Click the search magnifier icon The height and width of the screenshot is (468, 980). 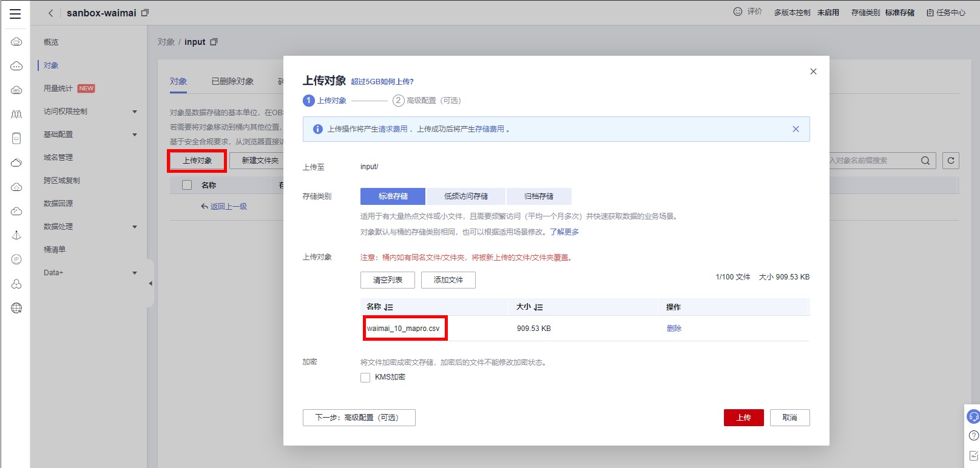(x=925, y=161)
